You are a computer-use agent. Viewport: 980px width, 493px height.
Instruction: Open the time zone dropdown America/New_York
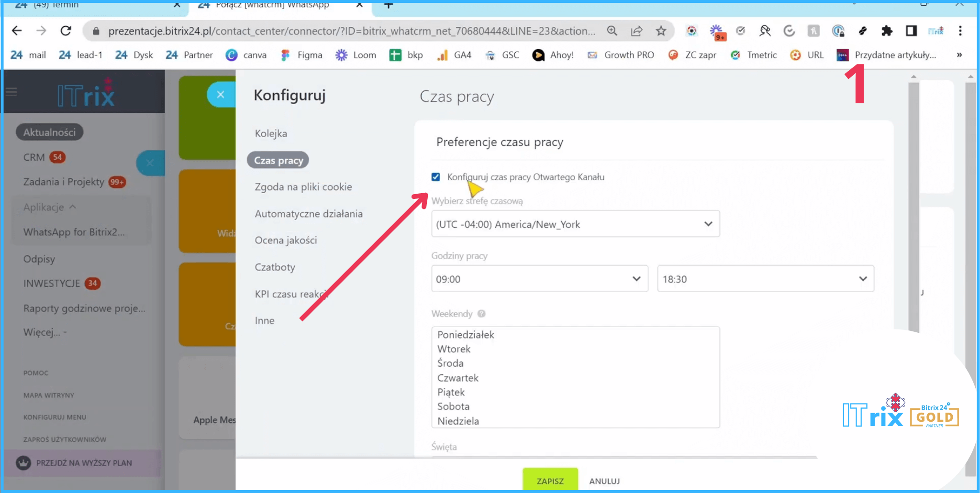[x=575, y=224]
